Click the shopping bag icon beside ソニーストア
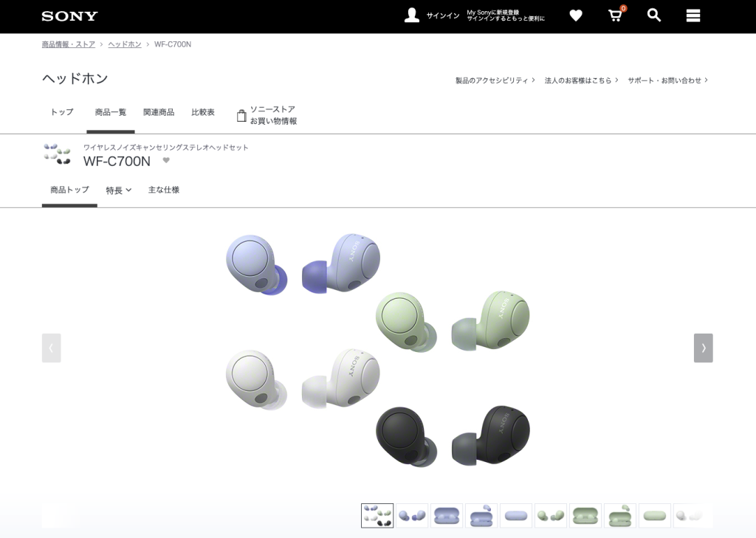Viewport: 756px width, 538px height. [x=241, y=116]
